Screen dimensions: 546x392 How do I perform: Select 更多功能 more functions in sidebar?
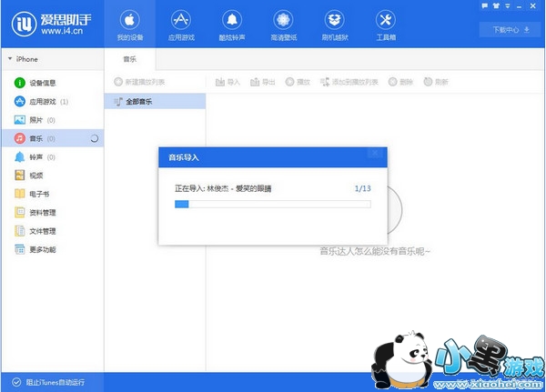53,249
